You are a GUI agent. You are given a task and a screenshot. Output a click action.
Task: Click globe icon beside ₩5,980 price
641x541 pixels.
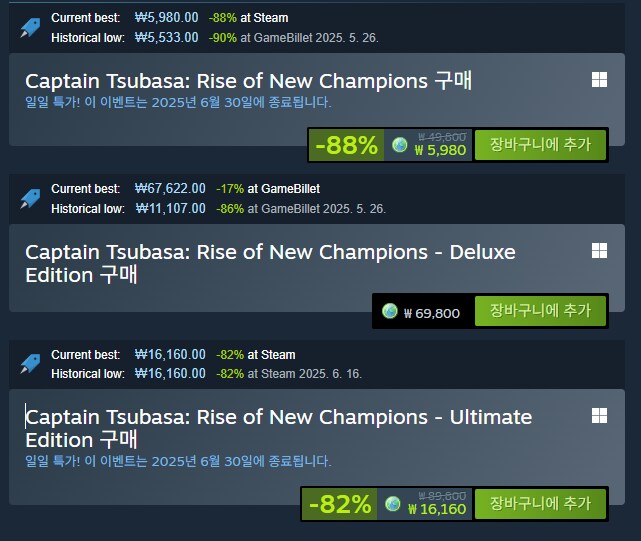click(x=399, y=145)
